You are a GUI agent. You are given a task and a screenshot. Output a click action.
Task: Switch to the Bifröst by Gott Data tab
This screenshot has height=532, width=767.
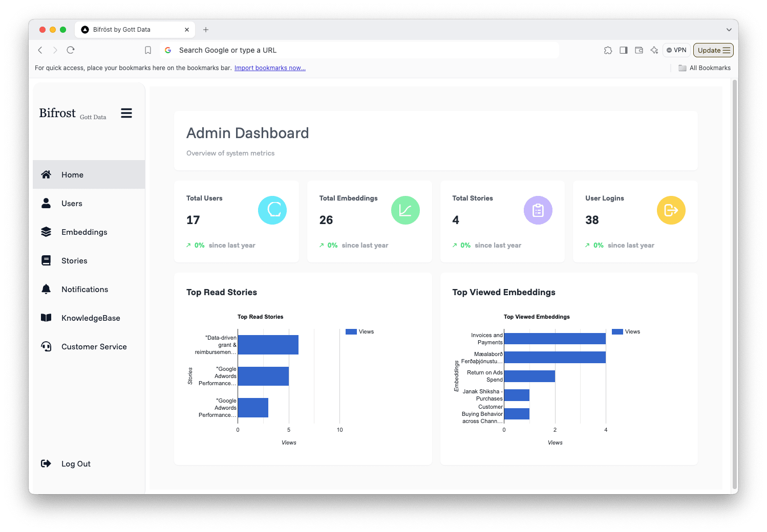click(131, 29)
